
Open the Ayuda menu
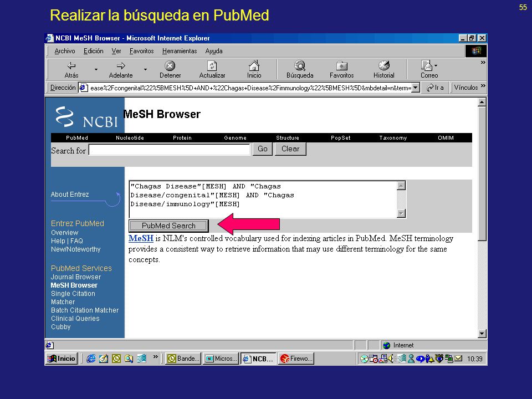[x=214, y=51]
